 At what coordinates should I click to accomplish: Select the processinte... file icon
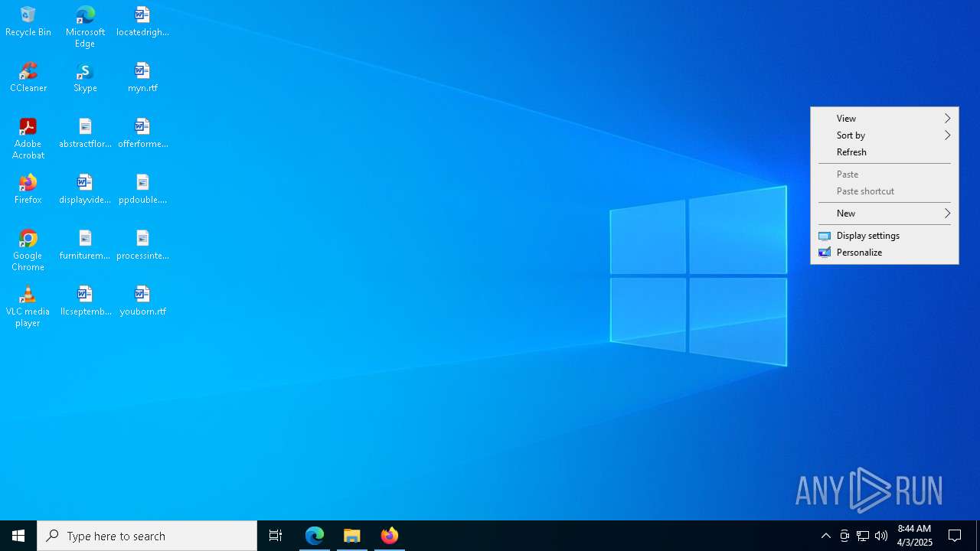coord(142,245)
